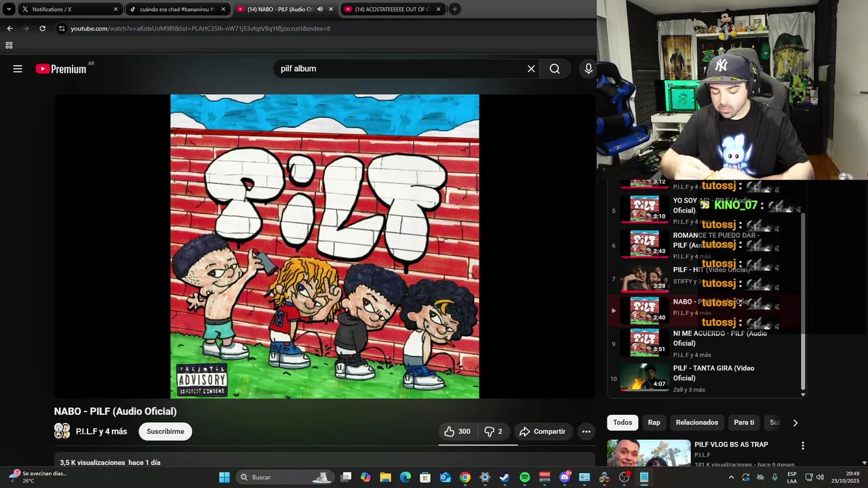Close the ACOSTATEEEEEE tab
Viewport: 868px width, 488px height.
click(x=438, y=9)
